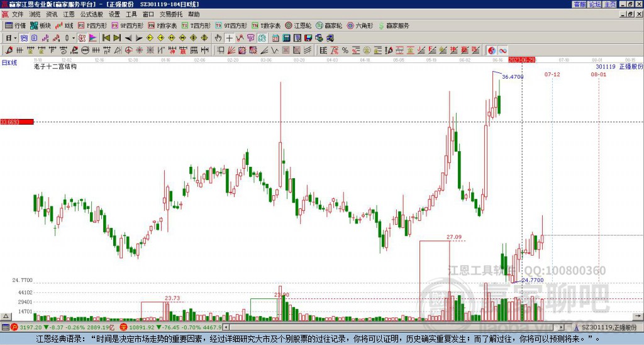Click the 301119 正强股份 stock label
The width and height of the screenshot is (644, 345).
(619, 66)
